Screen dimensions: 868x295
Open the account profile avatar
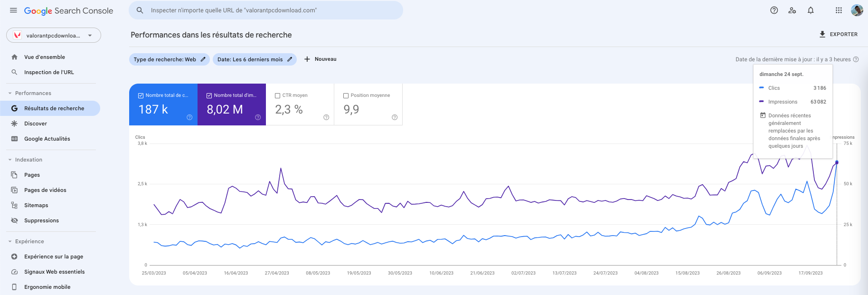[x=857, y=10]
